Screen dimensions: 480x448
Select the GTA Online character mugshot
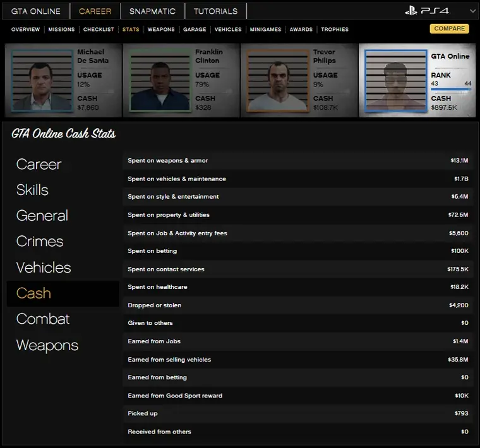pyautogui.click(x=395, y=80)
